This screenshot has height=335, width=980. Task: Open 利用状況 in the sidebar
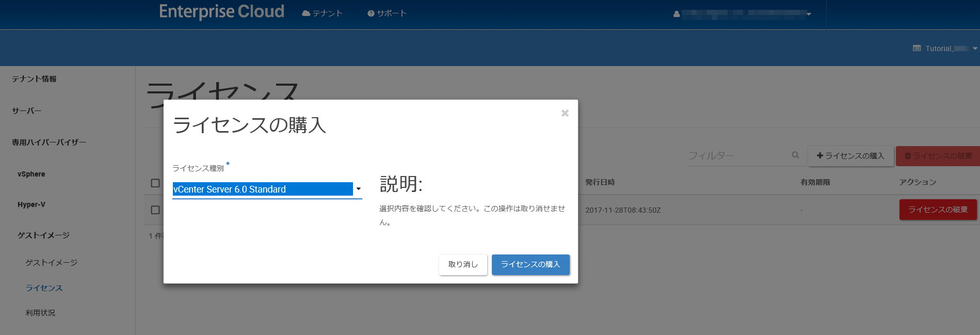pos(40,313)
